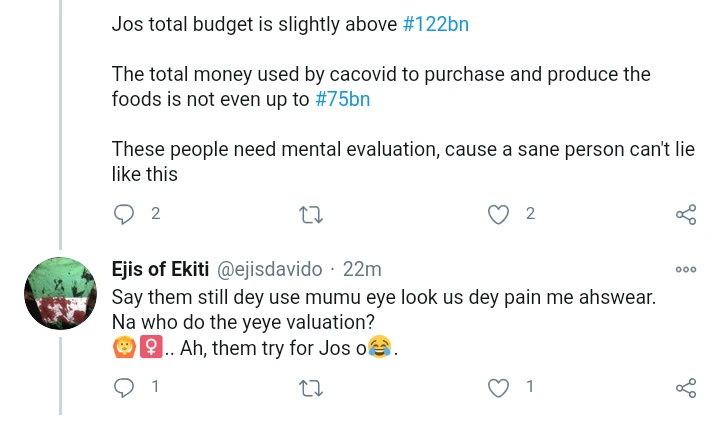Like the Jos budget tweet
This screenshot has width=720, height=431.
[498, 214]
